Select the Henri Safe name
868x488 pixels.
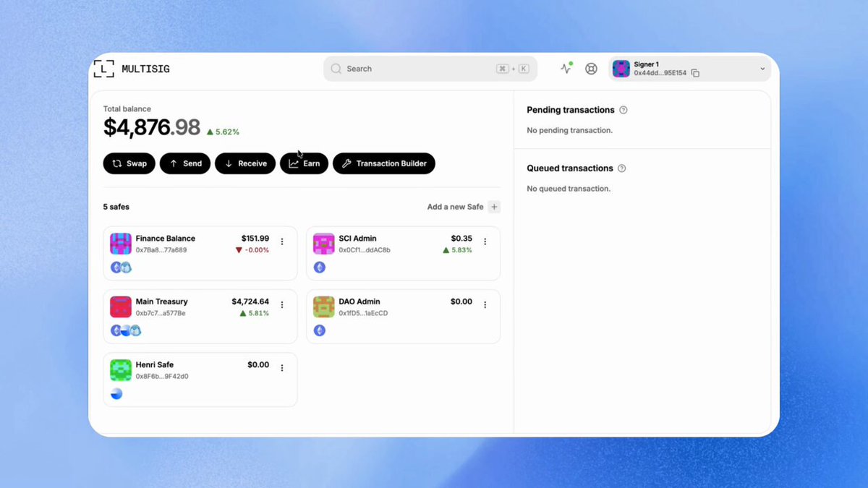(155, 365)
